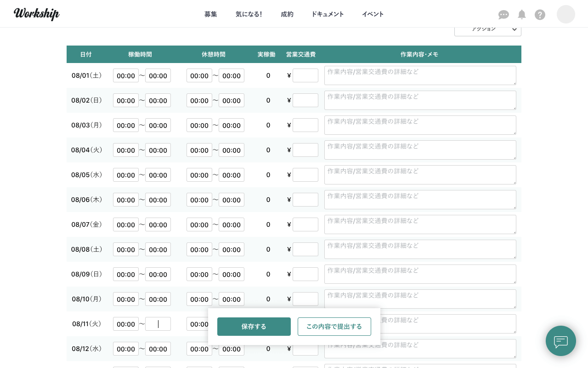Image resolution: width=588 pixels, height=368 pixels.
Task: Select work end time for 08/05
Action: [158, 175]
